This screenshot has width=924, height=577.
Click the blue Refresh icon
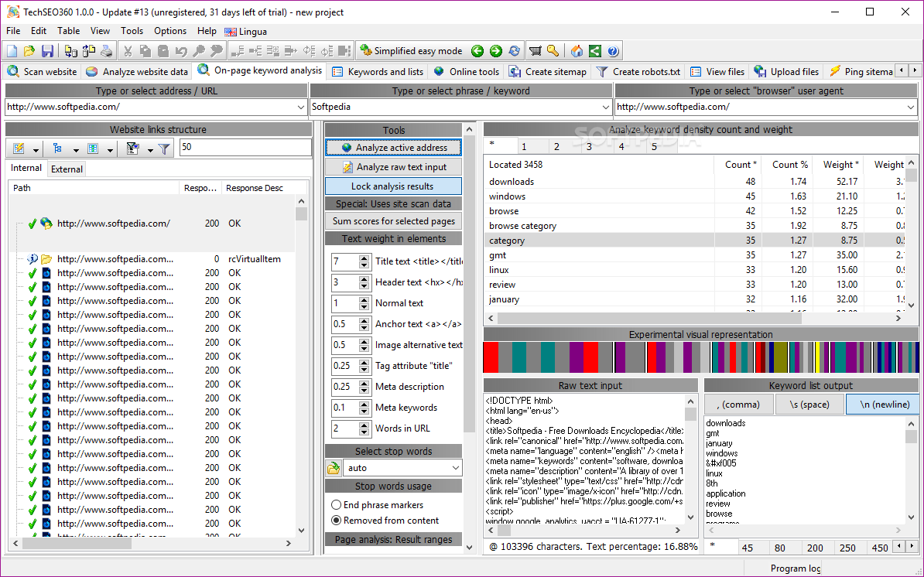(x=515, y=51)
